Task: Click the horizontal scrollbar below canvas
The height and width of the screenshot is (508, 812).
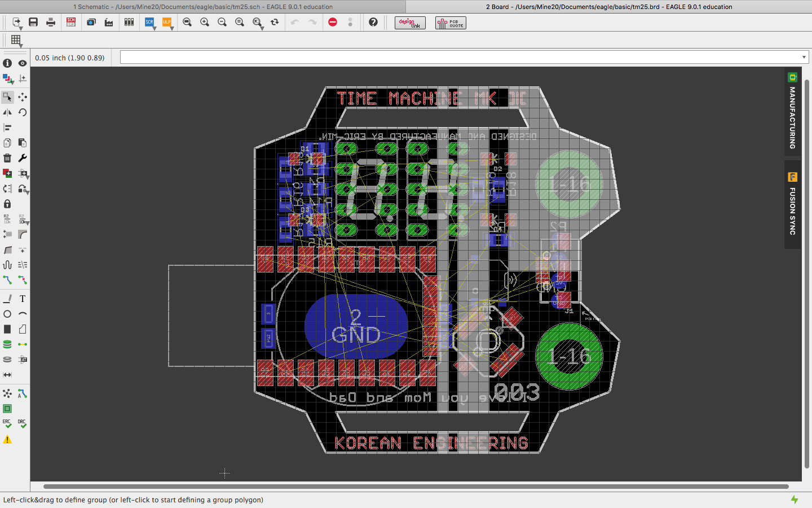Action: pos(416,486)
